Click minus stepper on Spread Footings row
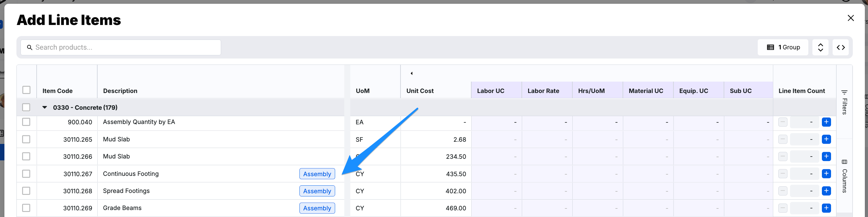Image resolution: width=868 pixels, height=217 pixels. pos(782,191)
